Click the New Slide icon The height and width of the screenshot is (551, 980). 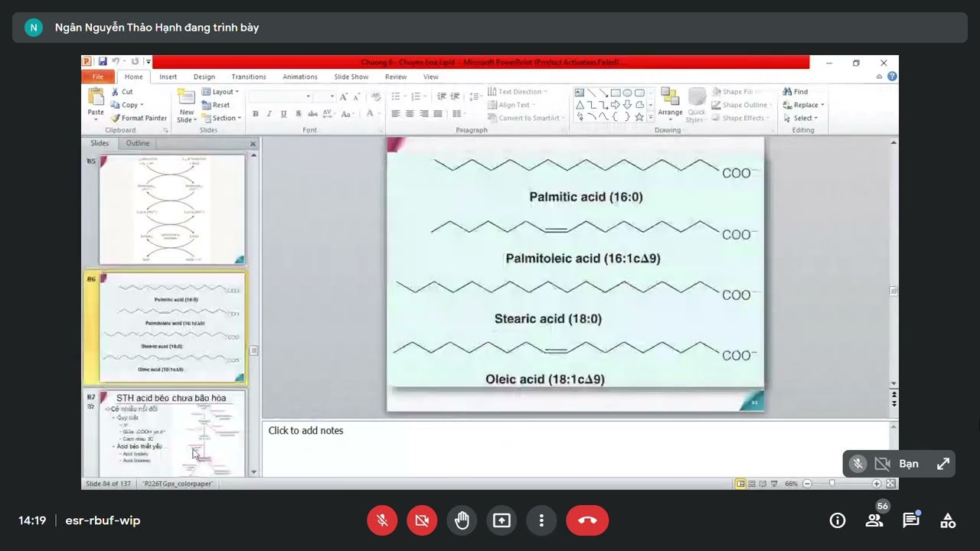(186, 96)
